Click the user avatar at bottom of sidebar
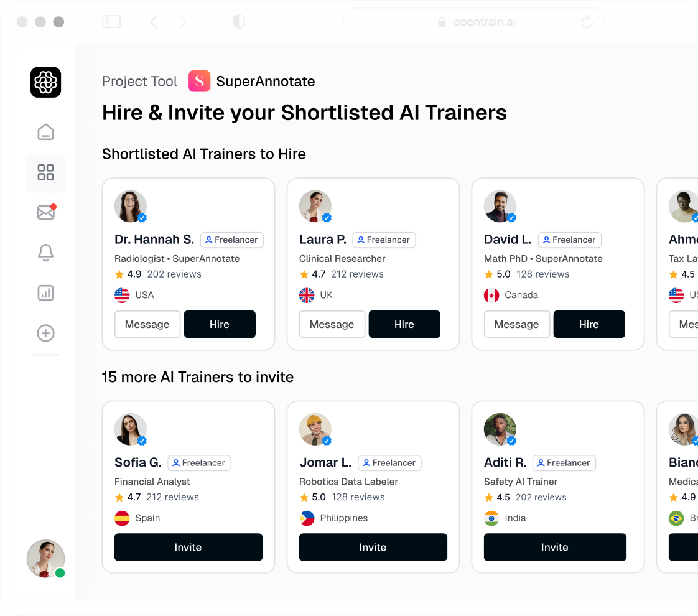Screen dimensions: 698x616 (45, 559)
